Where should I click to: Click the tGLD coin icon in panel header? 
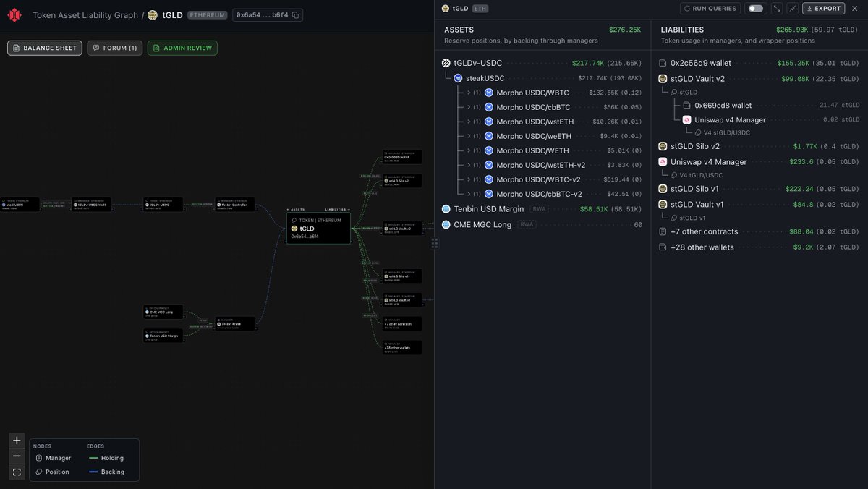tap(446, 9)
